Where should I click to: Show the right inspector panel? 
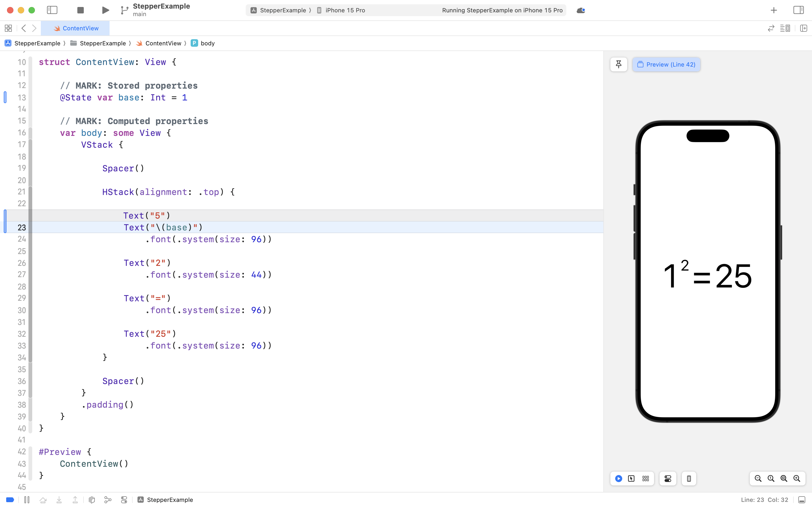coord(799,10)
